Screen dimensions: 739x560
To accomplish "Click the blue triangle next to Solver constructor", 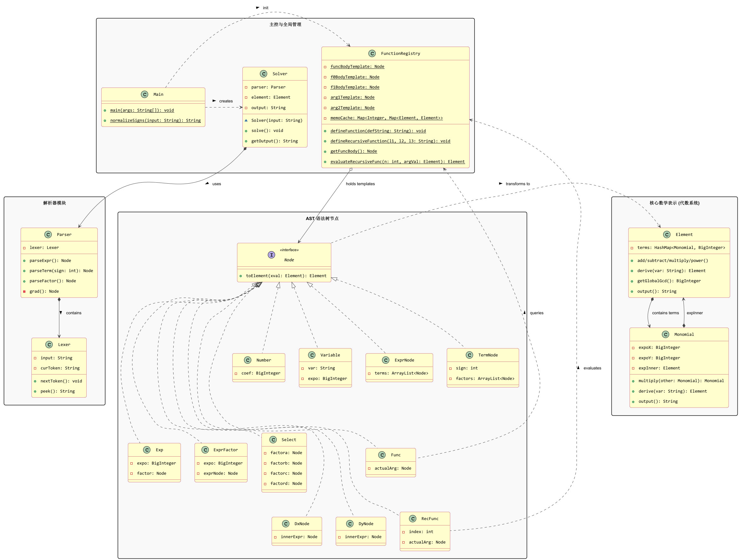I will [246, 120].
